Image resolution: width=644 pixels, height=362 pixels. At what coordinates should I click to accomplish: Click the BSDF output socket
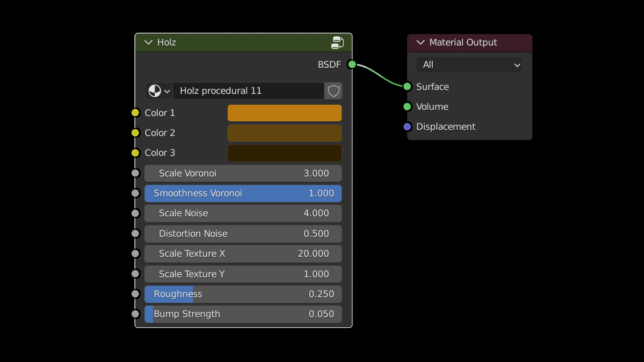[x=352, y=64]
